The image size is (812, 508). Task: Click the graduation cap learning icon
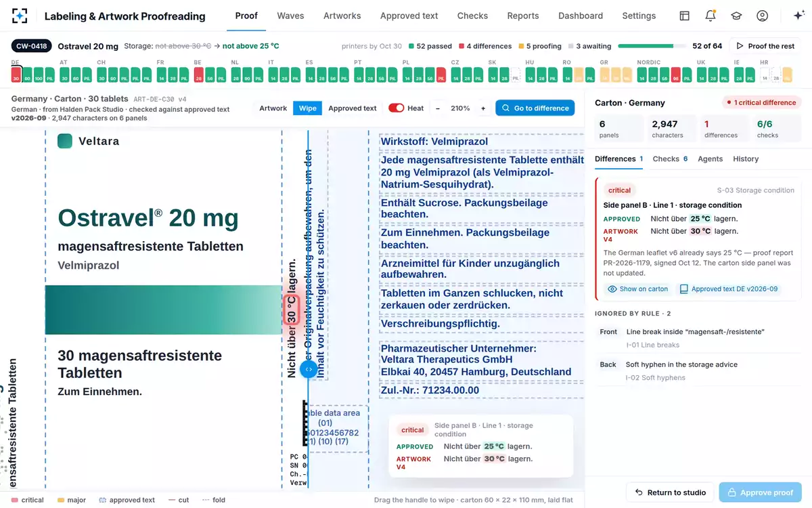point(736,16)
